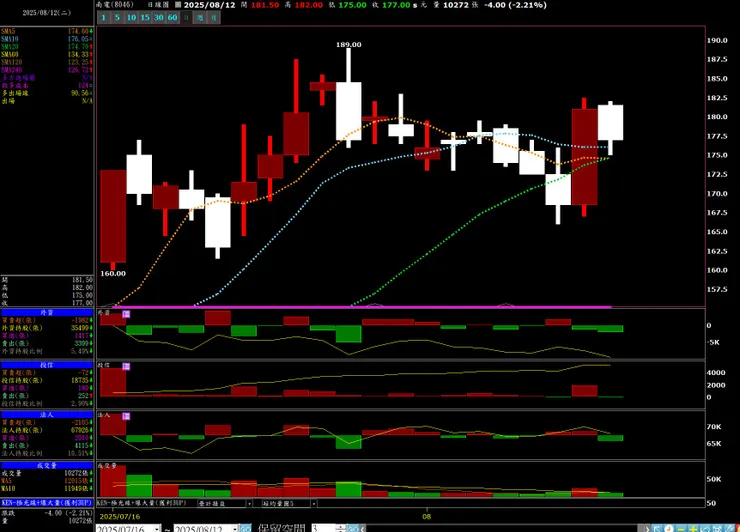Click the purple marker icon in the 法人 subchart

[126, 416]
